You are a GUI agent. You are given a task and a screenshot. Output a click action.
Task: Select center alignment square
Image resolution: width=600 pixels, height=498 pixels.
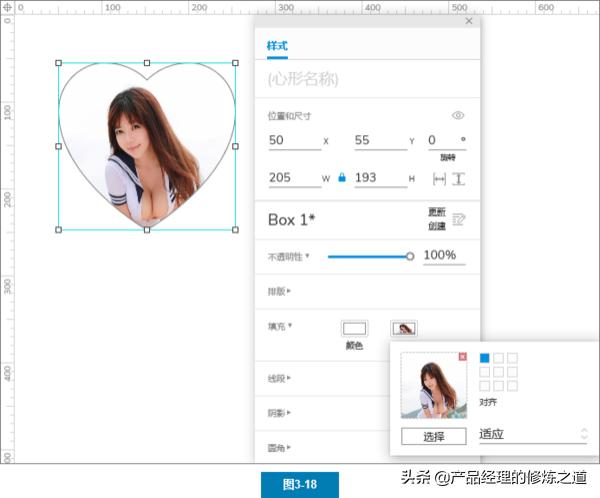click(x=498, y=372)
